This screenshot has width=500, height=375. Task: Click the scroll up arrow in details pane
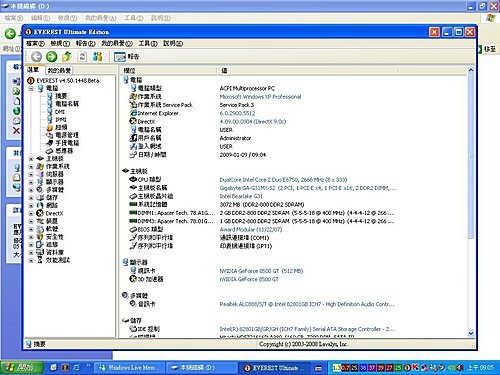click(x=471, y=70)
